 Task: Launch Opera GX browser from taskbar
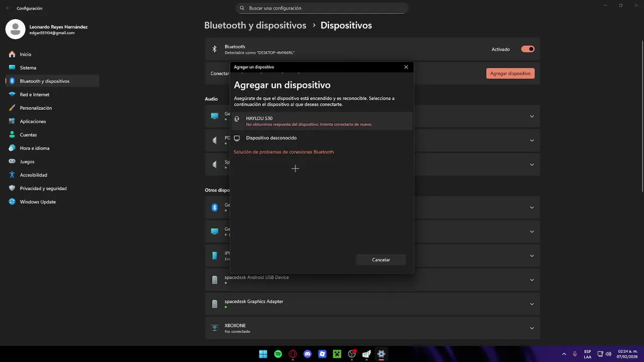[293, 354]
